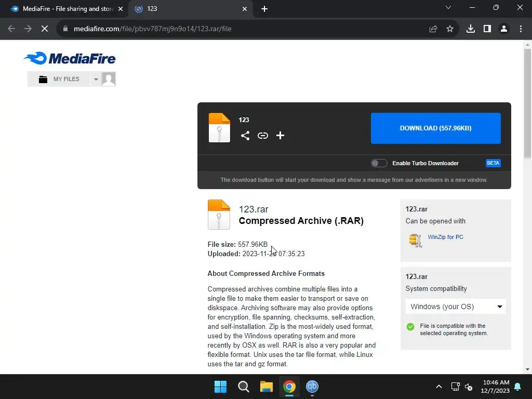Screen dimensions: 532x399
Task: Open the Windows (your OS) dropdown
Action: pos(455,307)
